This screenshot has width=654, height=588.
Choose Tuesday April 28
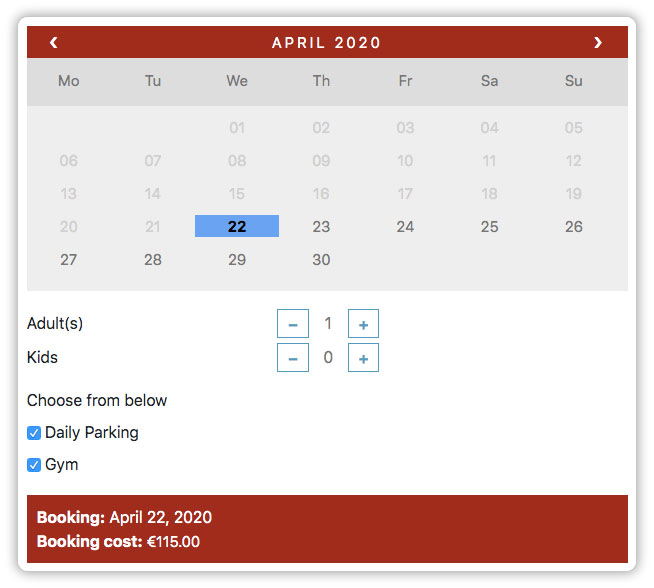click(x=153, y=259)
